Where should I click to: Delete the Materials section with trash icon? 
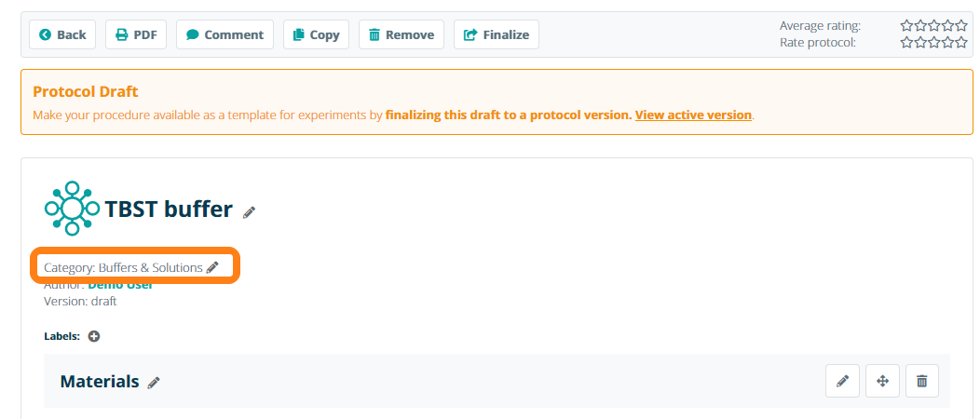point(921,381)
